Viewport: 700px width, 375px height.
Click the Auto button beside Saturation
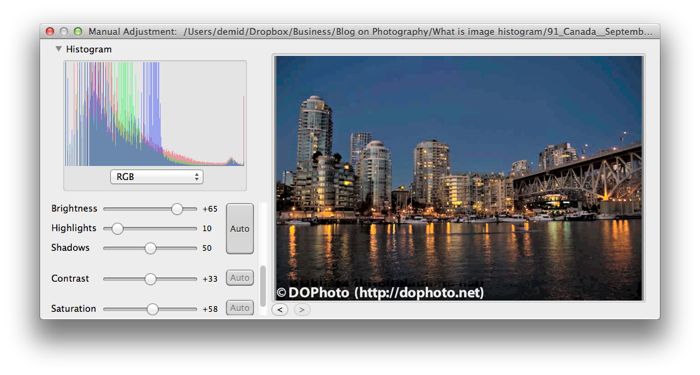(x=240, y=308)
